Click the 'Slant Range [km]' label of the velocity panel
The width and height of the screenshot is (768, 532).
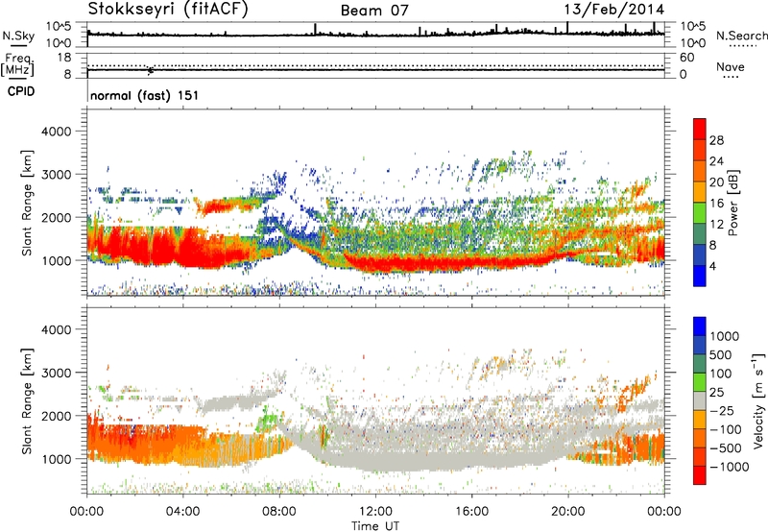point(27,401)
